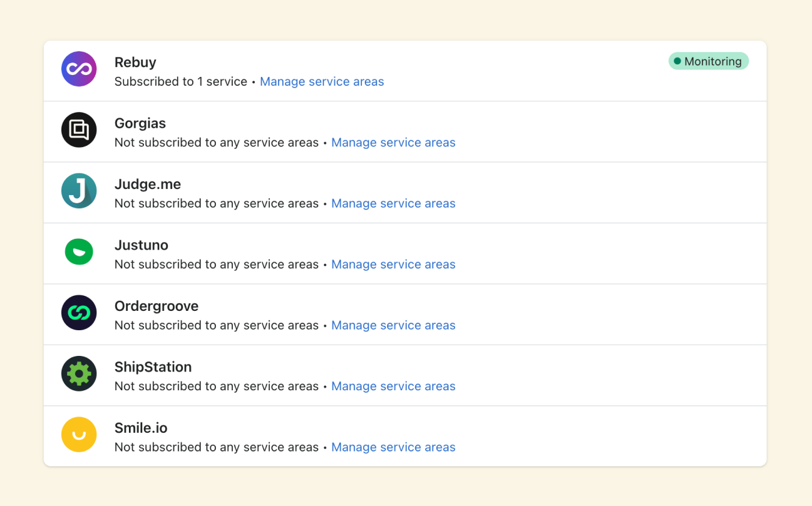Click the Rebuy infinity logo icon
Image resolution: width=812 pixels, height=506 pixels.
click(79, 69)
